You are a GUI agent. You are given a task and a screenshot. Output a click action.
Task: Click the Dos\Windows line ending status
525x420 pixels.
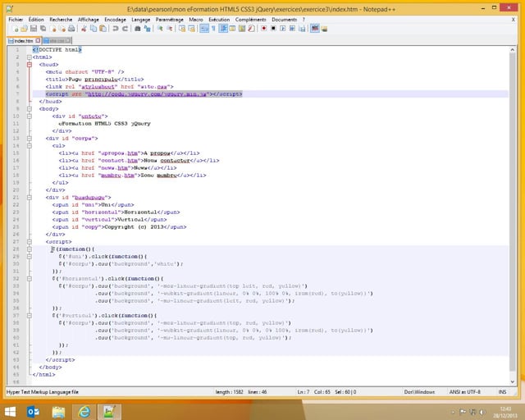coord(419,392)
